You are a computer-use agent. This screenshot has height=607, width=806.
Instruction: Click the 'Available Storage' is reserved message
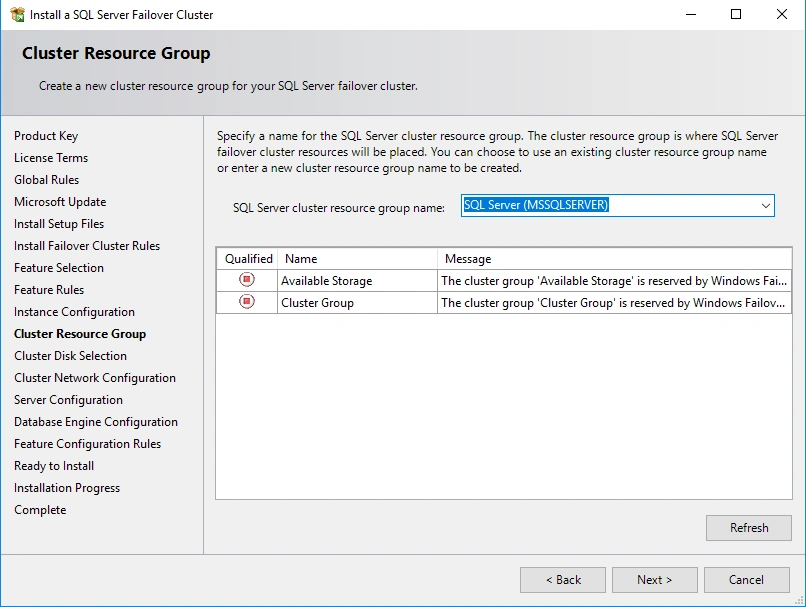point(614,281)
